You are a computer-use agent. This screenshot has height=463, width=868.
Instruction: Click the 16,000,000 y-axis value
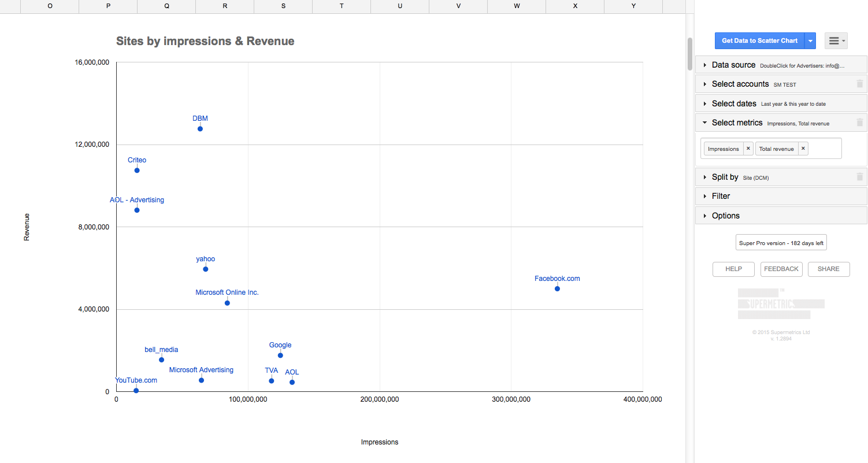[92, 62]
